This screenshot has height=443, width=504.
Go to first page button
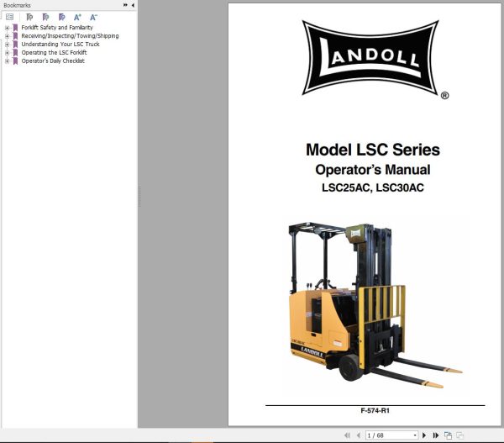tap(347, 435)
